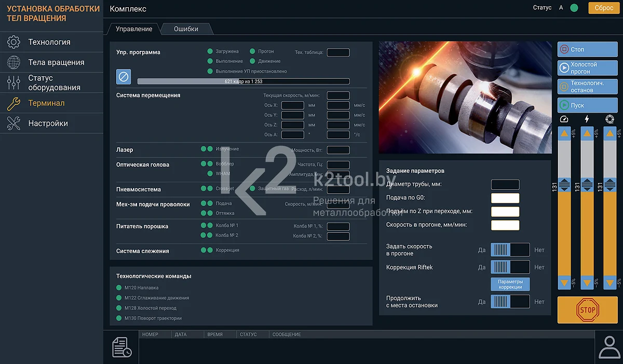Screen dimensions: 623x364
Task: Click the globe icon beside Тела вращения
Action: pyautogui.click(x=13, y=63)
